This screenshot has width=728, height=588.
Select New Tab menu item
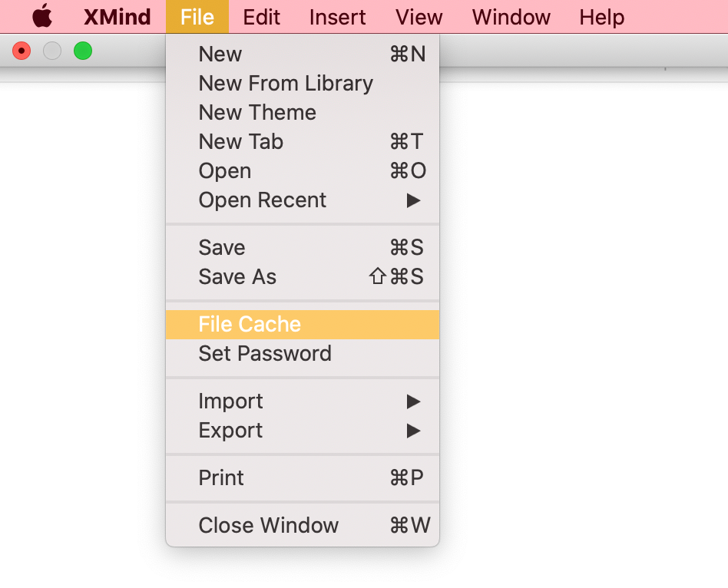tap(303, 141)
